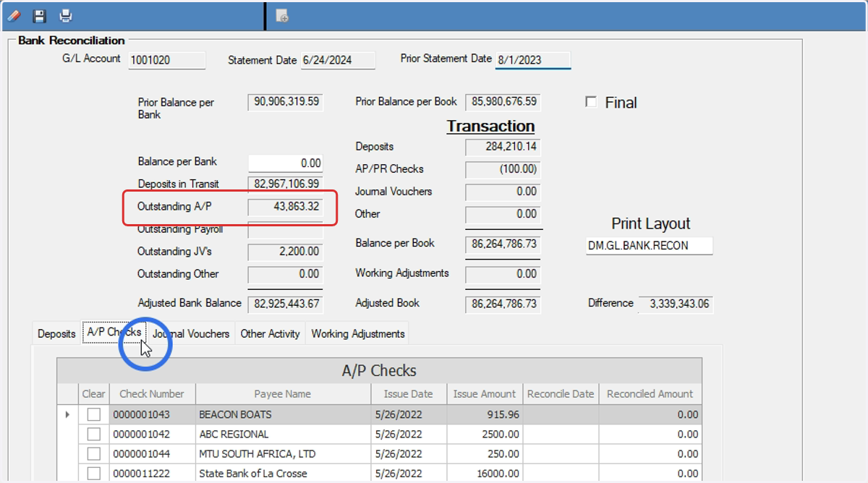Click the Check Number column header
Image resolution: width=868 pixels, height=483 pixels.
(x=152, y=394)
